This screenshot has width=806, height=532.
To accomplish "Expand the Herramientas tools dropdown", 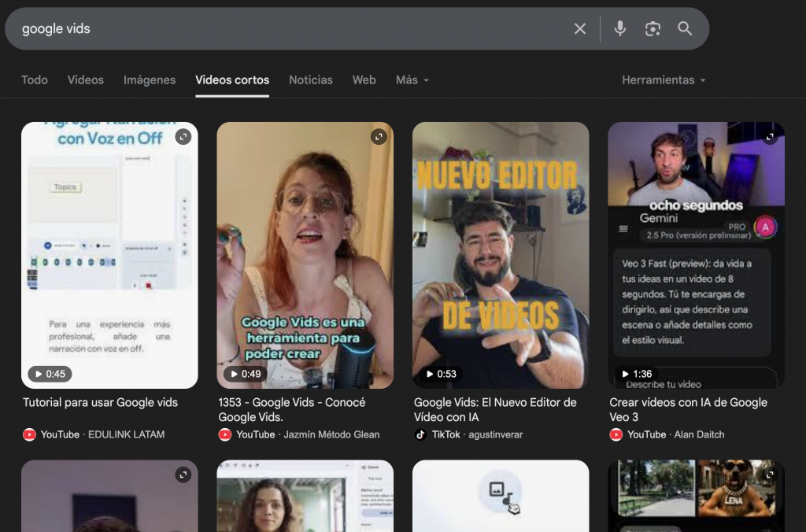I will click(x=663, y=80).
